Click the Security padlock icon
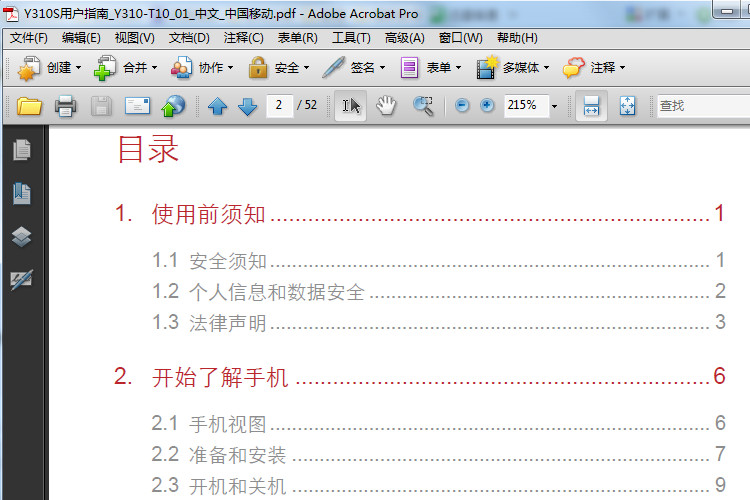750x500 pixels. (258, 67)
